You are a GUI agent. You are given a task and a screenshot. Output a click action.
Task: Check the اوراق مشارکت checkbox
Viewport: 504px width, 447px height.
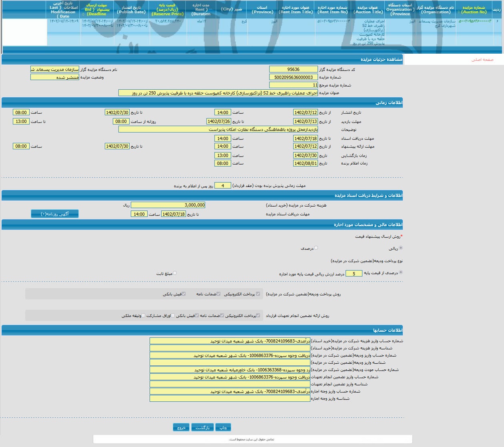coord(173,316)
